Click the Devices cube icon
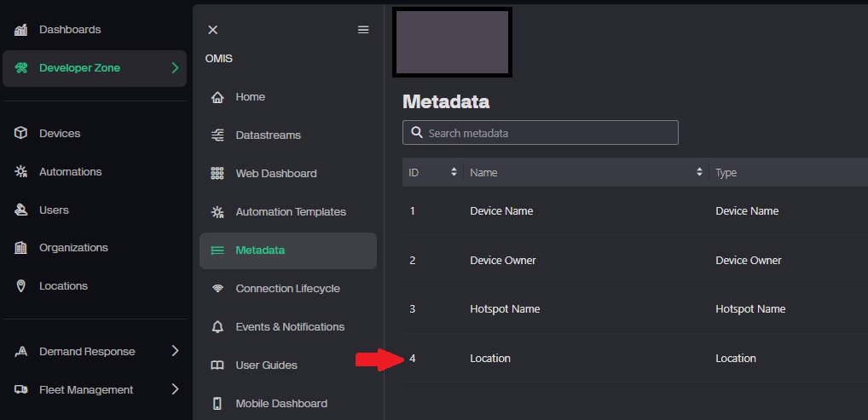This screenshot has width=868, height=420. [x=21, y=134]
